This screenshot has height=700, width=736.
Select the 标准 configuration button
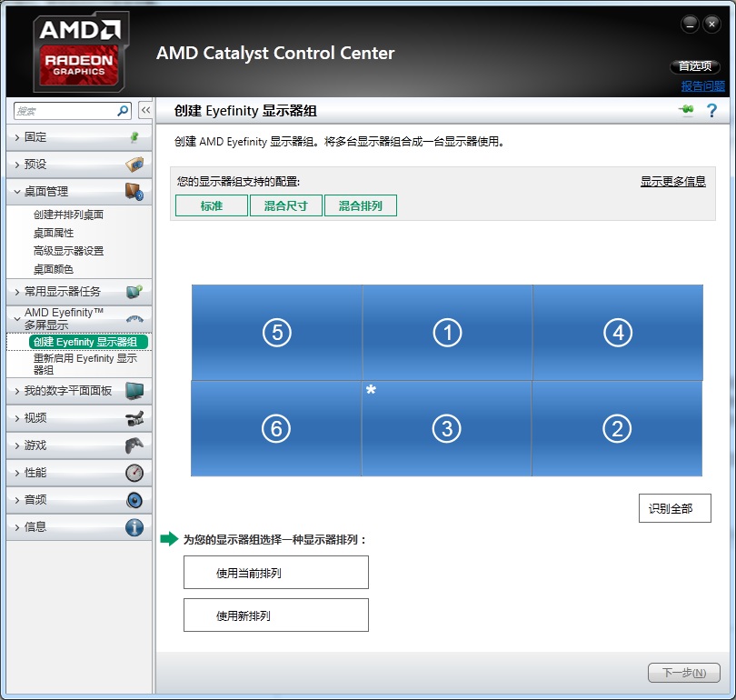[x=211, y=205]
